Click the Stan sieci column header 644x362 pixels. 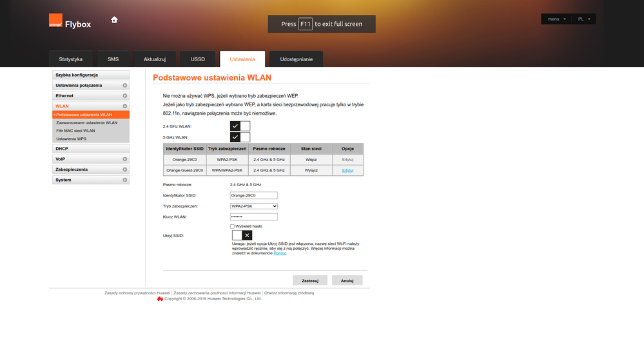pyautogui.click(x=311, y=149)
